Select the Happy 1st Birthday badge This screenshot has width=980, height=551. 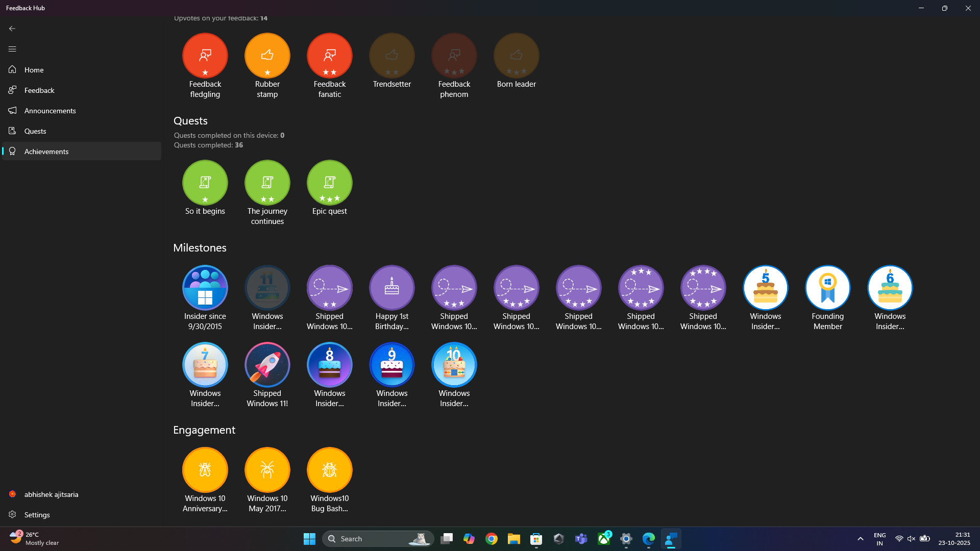(392, 288)
